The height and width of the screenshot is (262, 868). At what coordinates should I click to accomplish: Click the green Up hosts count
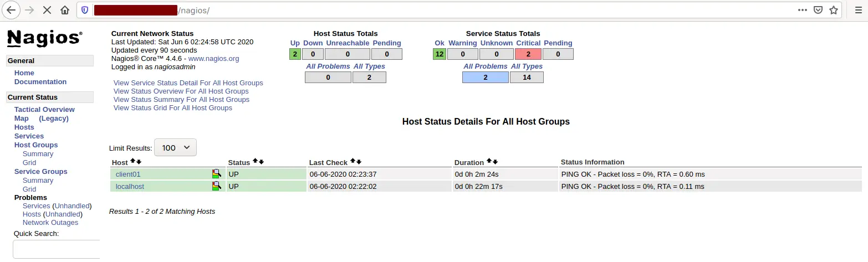(x=295, y=54)
